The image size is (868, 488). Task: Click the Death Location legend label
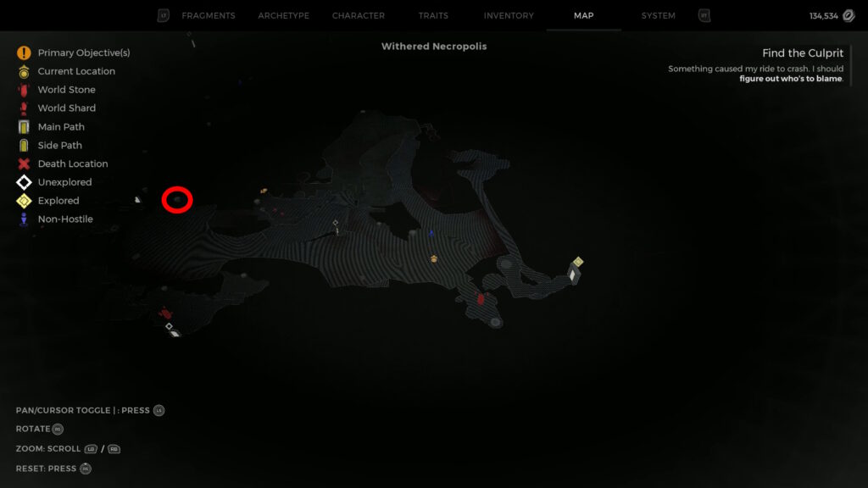(73, 164)
